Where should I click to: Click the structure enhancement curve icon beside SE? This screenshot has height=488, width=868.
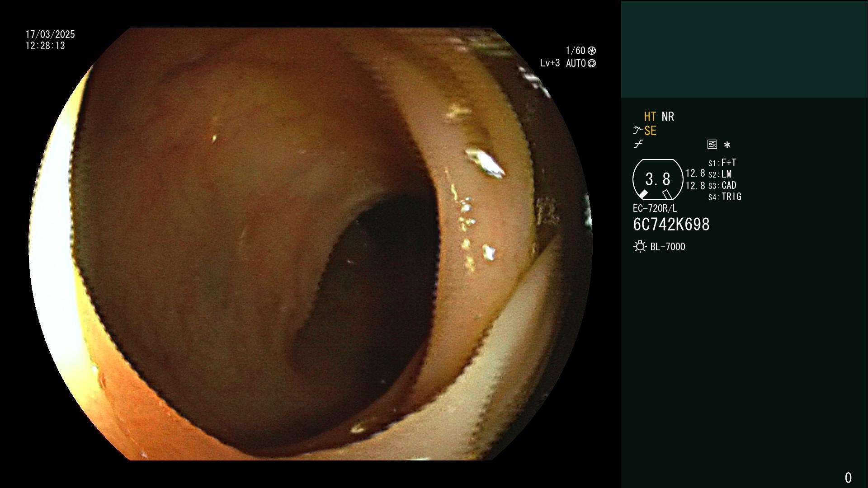(x=638, y=131)
